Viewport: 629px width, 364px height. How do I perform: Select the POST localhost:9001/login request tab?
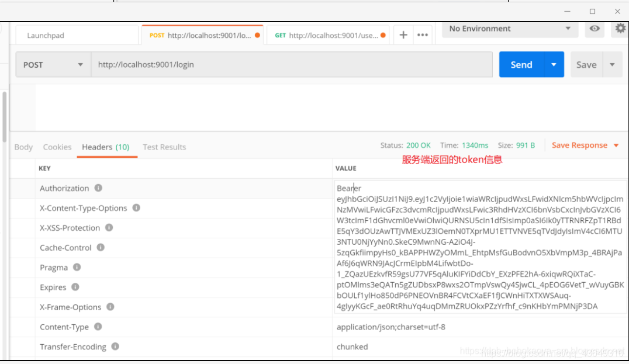[x=203, y=35]
